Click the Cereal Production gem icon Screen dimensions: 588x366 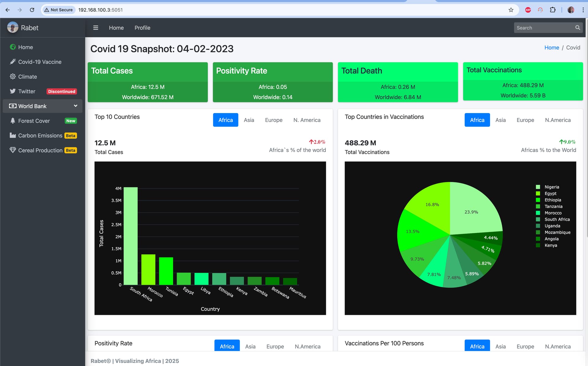(x=13, y=150)
